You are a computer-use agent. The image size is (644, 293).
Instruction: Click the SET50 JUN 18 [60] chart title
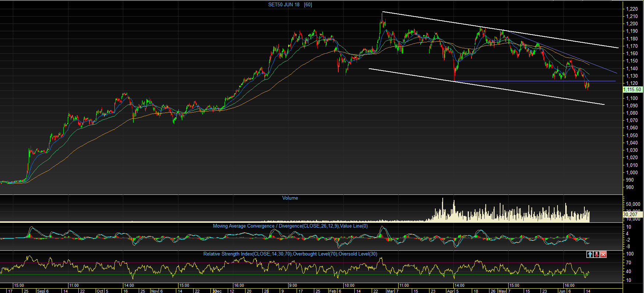coord(290,4)
